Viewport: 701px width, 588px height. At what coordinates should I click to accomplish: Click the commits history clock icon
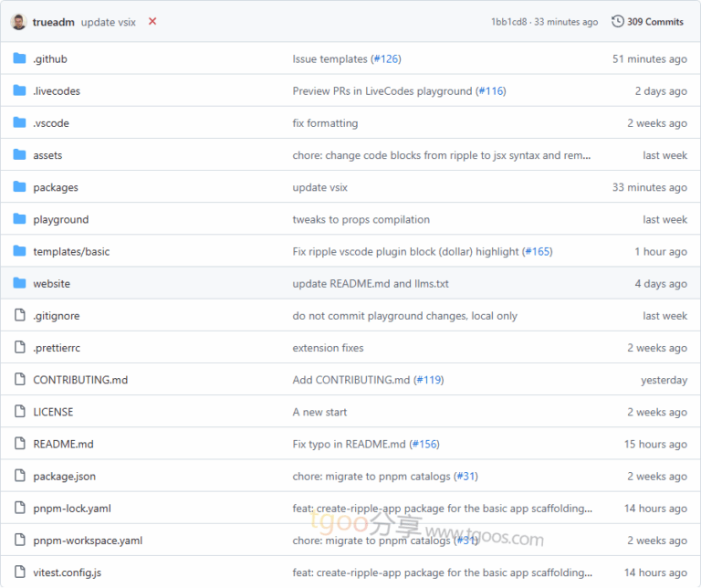click(x=618, y=21)
